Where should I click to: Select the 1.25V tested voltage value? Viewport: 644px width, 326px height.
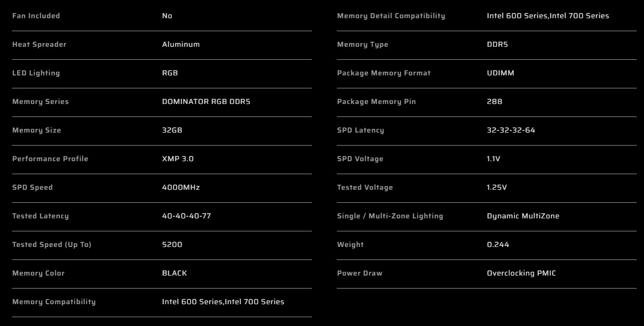(x=497, y=187)
